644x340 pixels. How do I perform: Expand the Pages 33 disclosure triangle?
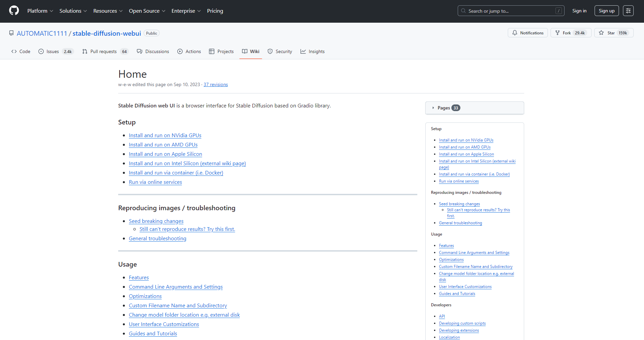(433, 108)
